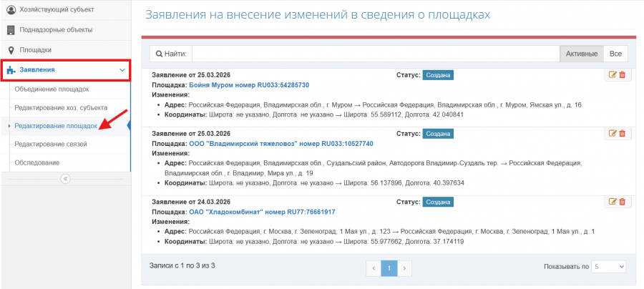The image size is (644, 289).
Task: Go to previous page arrow
Action: (373, 268)
